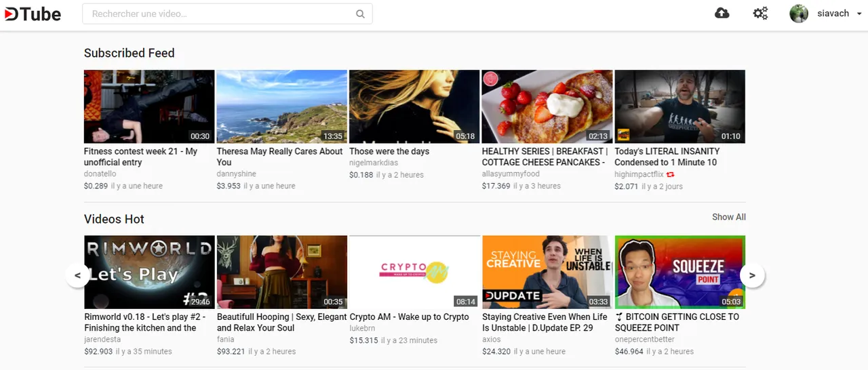The image size is (868, 370).
Task: Click the $24.320 payout value
Action: 496,351
